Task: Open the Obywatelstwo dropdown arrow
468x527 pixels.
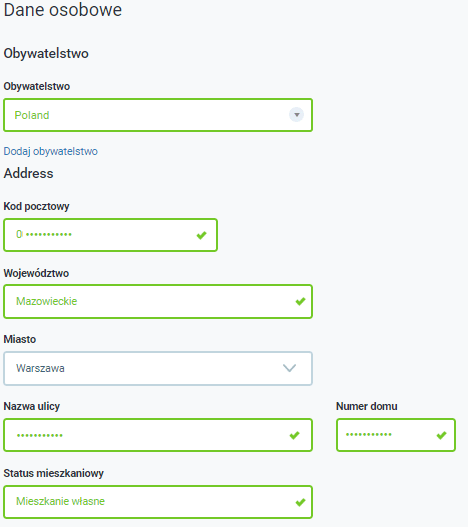Action: pyautogui.click(x=296, y=115)
